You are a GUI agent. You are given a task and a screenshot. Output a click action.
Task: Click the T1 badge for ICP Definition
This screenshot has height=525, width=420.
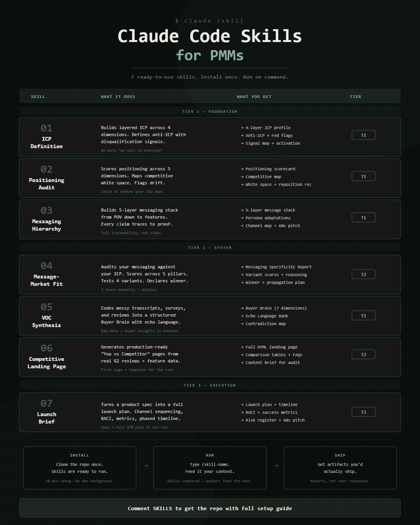(363, 135)
